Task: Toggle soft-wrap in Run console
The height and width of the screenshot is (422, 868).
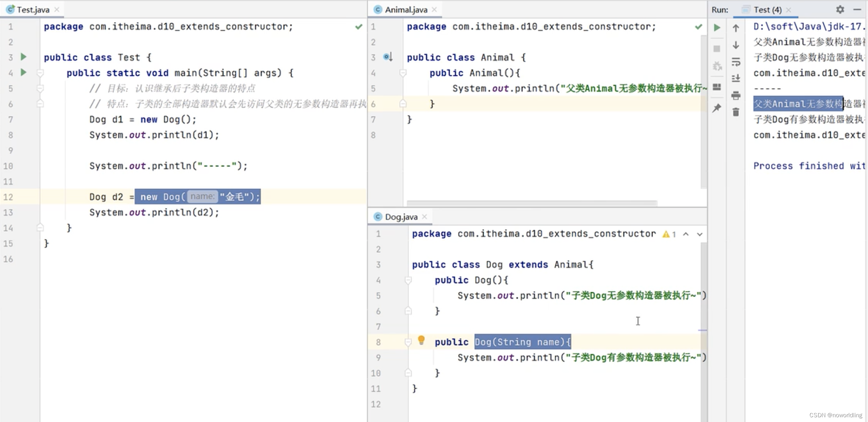Action: point(736,62)
